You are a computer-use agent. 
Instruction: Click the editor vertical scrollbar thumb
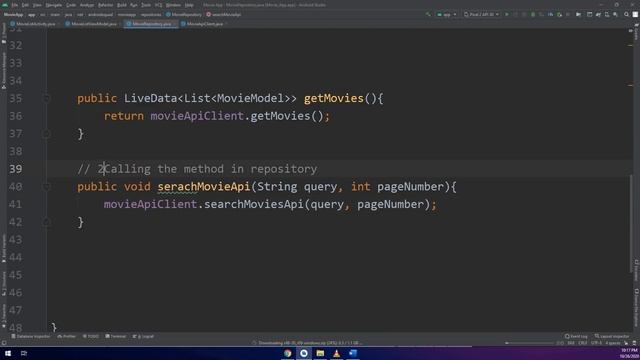tap(631, 224)
